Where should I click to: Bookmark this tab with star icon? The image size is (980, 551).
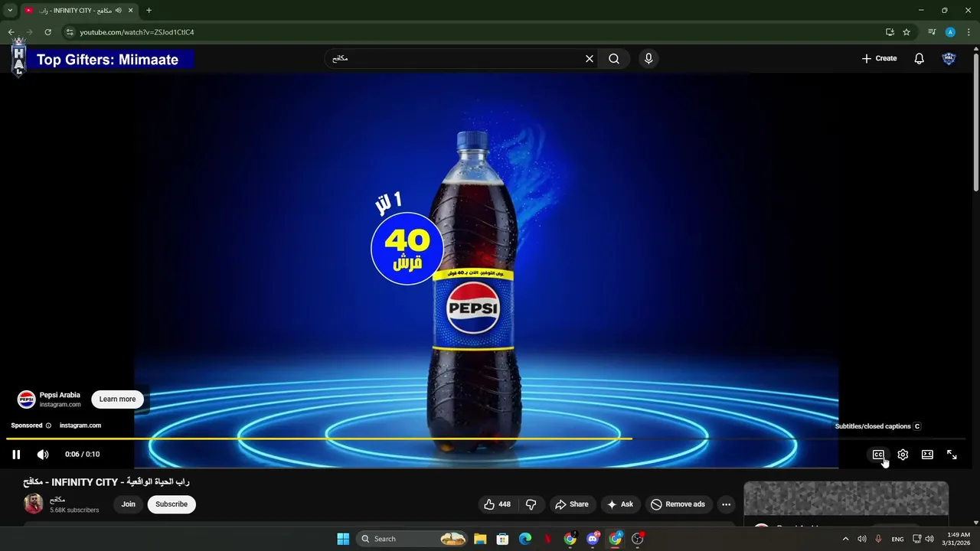tap(906, 32)
